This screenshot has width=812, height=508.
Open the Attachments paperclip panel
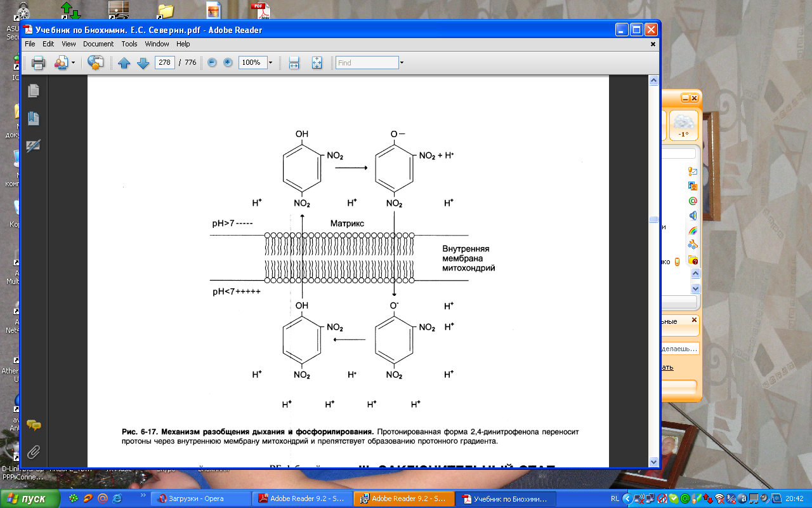pyautogui.click(x=34, y=452)
